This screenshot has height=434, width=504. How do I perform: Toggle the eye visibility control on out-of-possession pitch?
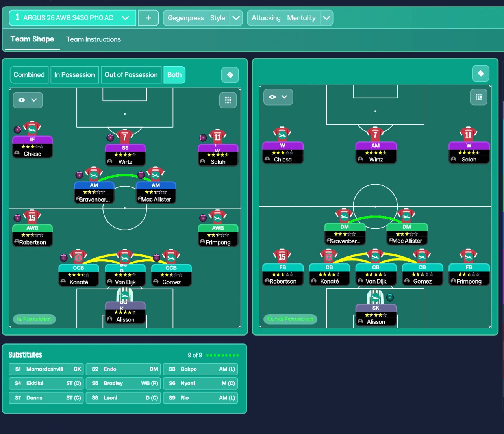pyautogui.click(x=278, y=97)
